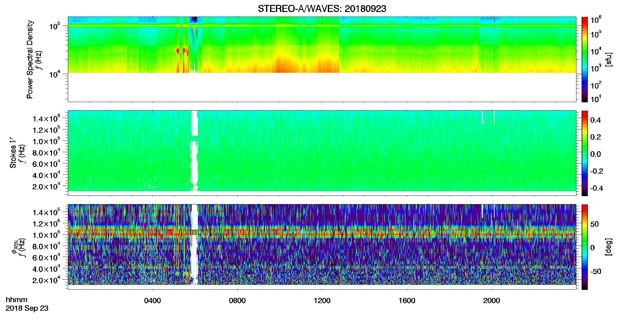The height and width of the screenshot is (332, 644).
Task: Click the 2018 Sep 23 date label
Action: [27, 308]
